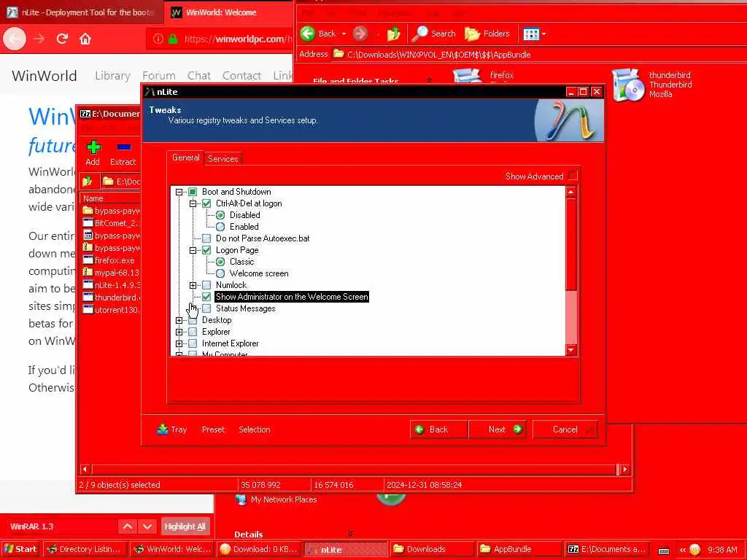
Task: Click the Back button in nLite
Action: pos(438,429)
